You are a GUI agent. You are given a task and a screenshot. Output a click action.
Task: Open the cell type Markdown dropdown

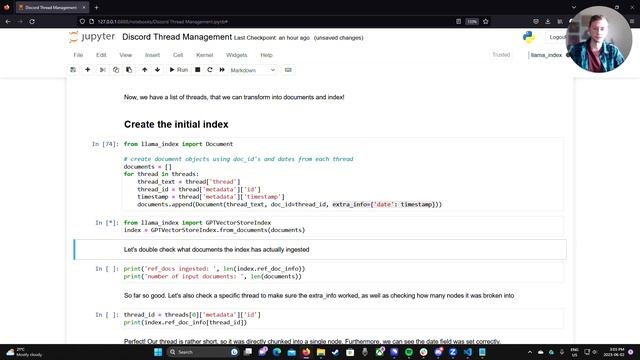253,70
